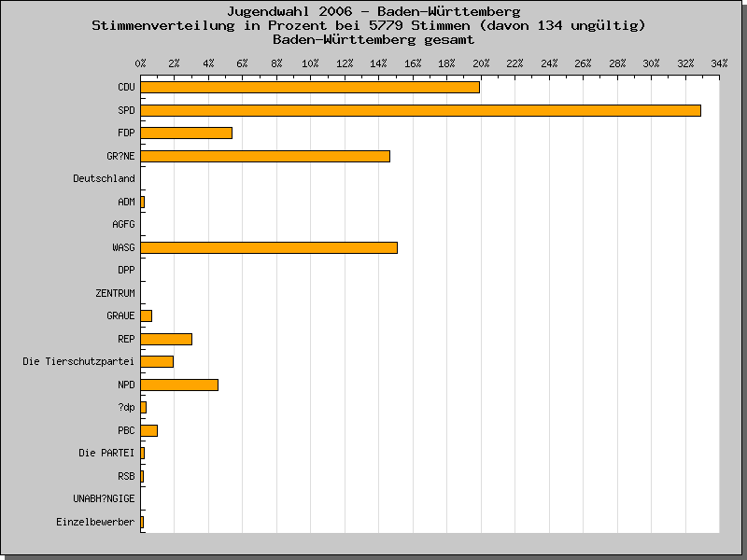Click the 0% axis tick label

141,63
